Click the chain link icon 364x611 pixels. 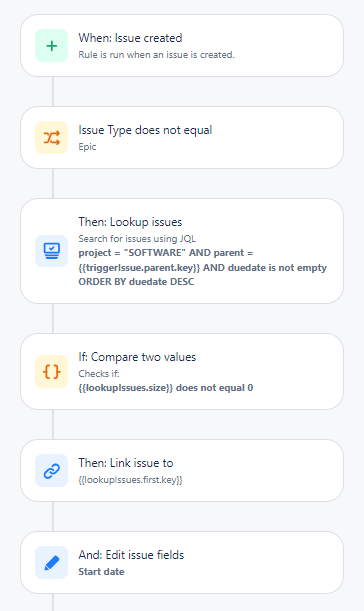pyautogui.click(x=51, y=470)
